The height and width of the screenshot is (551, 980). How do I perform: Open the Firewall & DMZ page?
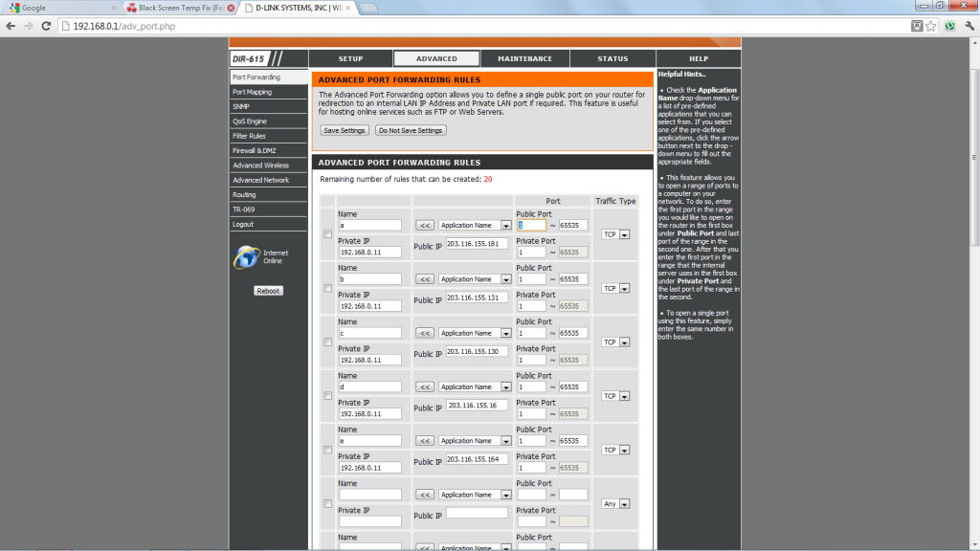(268, 150)
